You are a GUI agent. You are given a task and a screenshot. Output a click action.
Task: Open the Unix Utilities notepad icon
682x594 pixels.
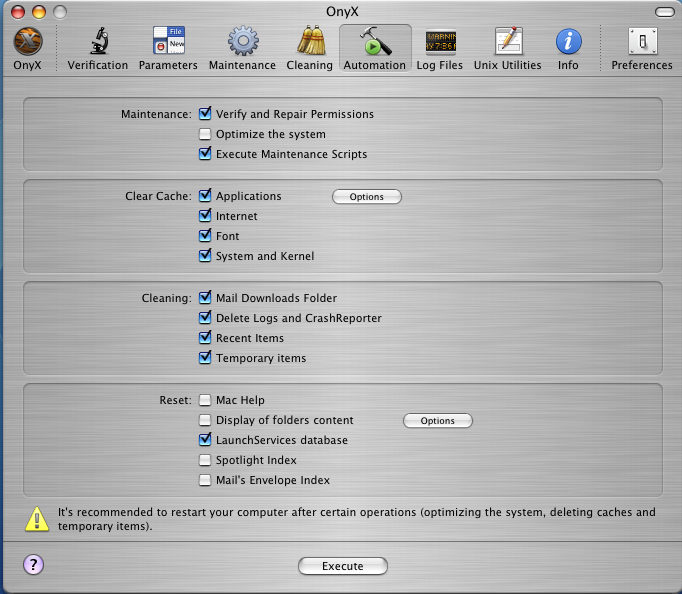click(x=508, y=41)
